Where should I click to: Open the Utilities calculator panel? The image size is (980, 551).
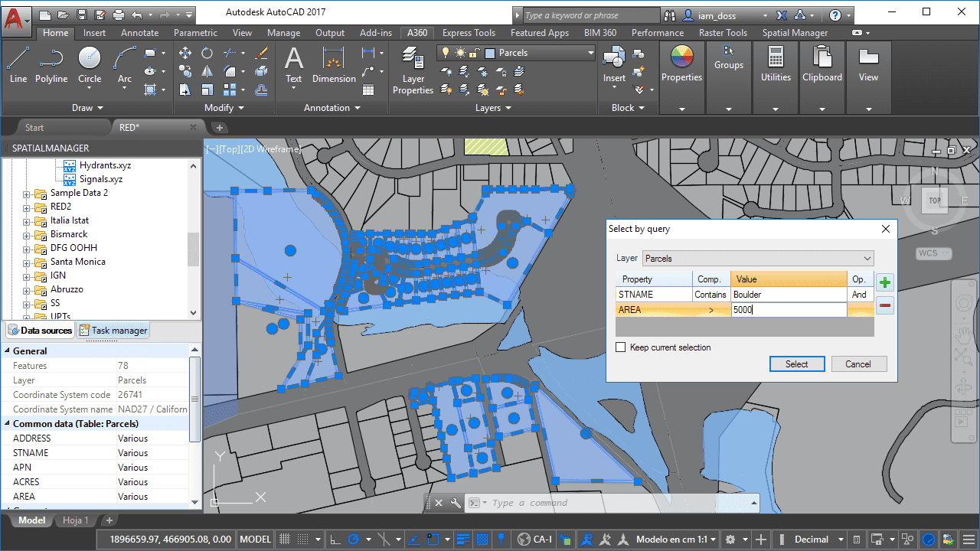[776, 64]
